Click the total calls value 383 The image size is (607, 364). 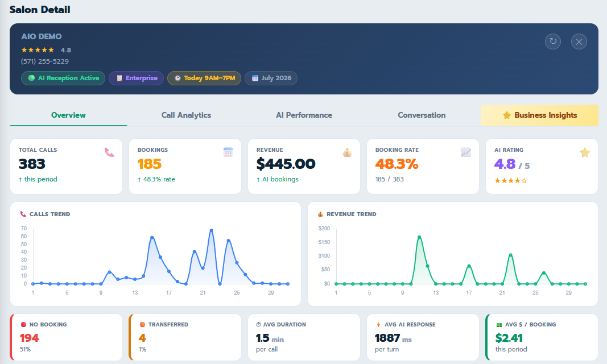pos(32,164)
